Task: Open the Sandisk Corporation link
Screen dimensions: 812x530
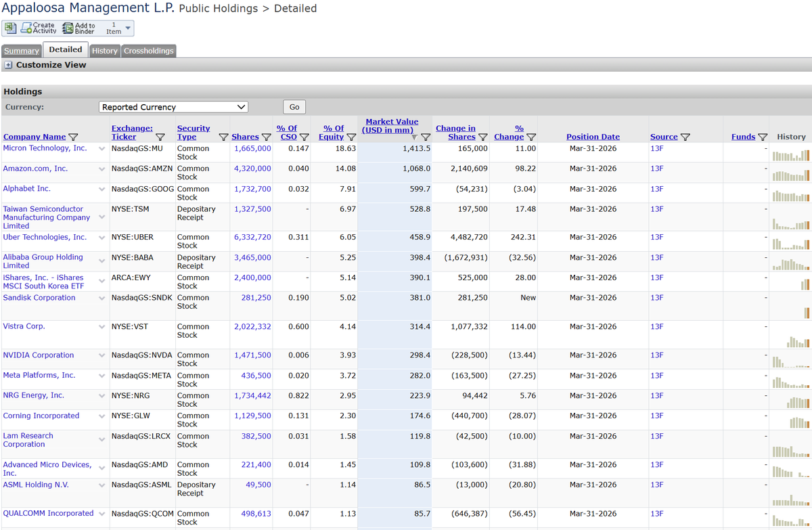Action: coord(39,298)
